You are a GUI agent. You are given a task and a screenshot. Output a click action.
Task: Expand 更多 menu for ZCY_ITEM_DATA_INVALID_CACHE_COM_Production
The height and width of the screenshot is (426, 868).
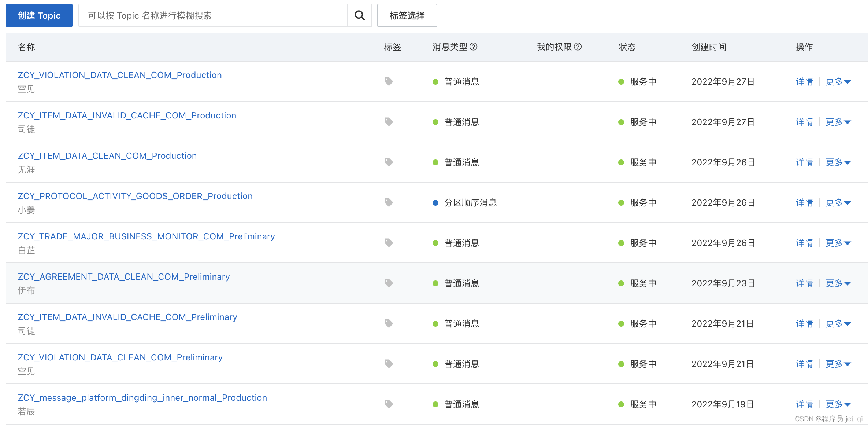838,122
